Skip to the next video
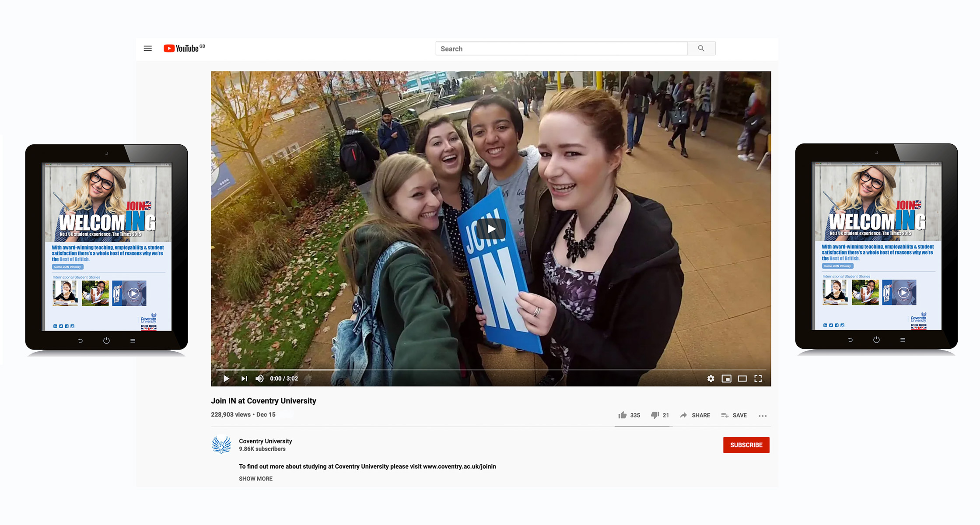The height and width of the screenshot is (525, 980). pos(244,378)
